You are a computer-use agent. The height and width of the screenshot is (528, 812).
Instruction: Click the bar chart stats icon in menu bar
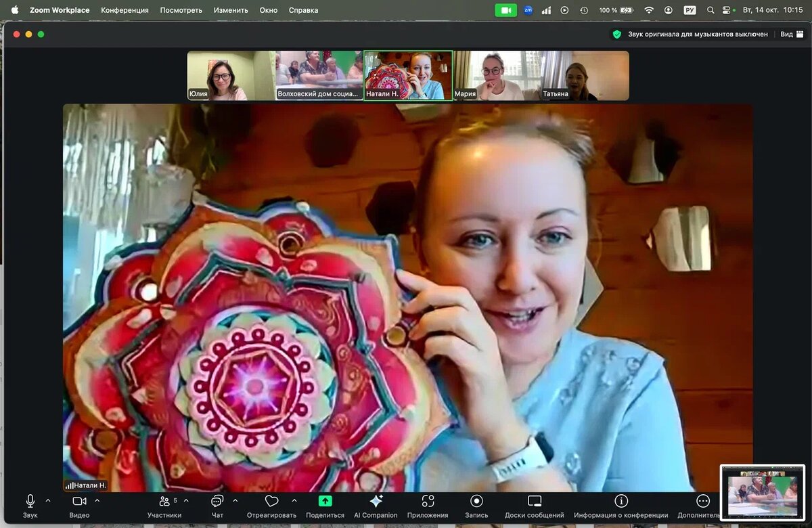click(x=546, y=10)
